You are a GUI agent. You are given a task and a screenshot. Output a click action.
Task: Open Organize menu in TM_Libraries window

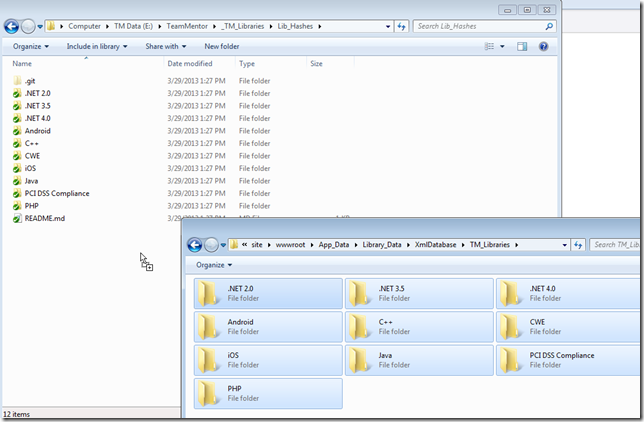coord(214,265)
